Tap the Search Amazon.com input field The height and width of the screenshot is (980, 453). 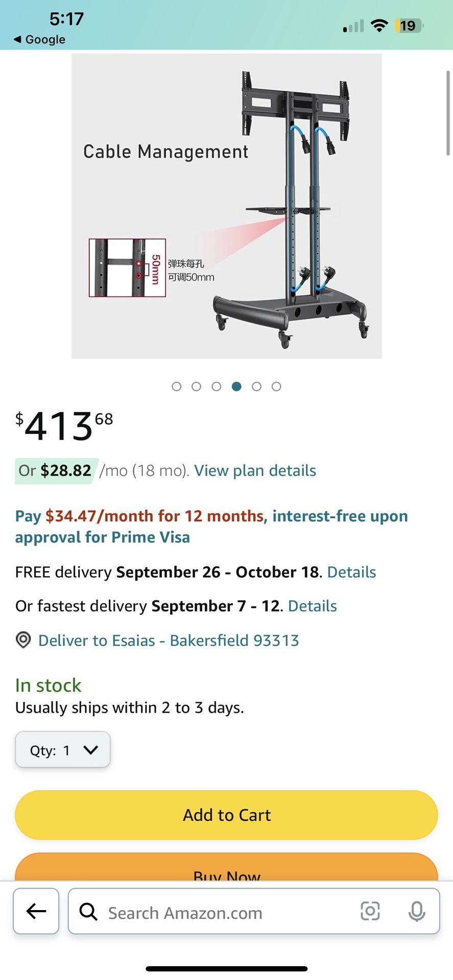225,912
